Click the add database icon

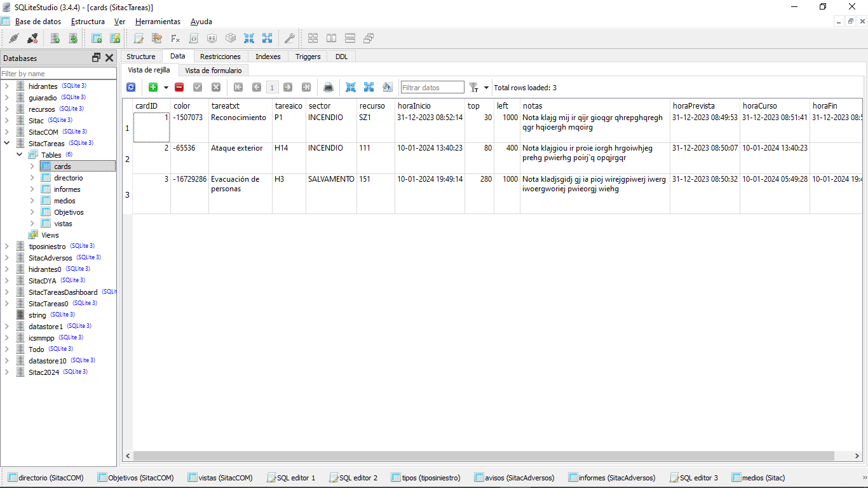tap(55, 38)
